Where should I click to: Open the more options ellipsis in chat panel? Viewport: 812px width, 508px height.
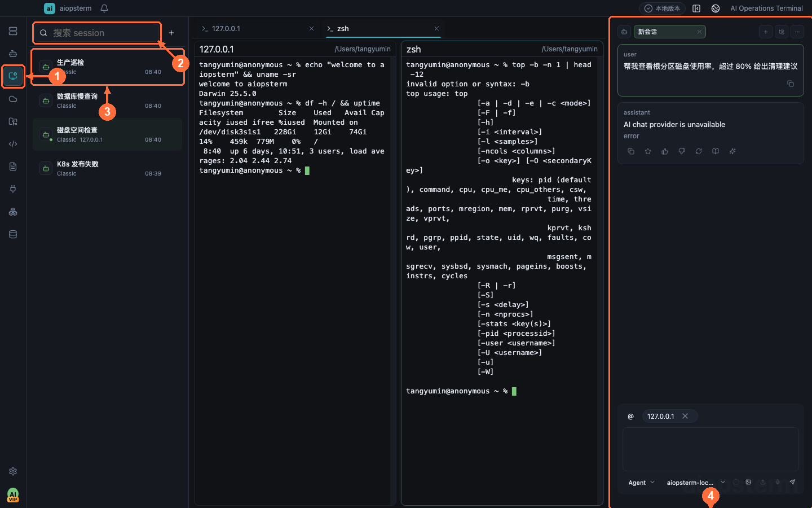(797, 32)
